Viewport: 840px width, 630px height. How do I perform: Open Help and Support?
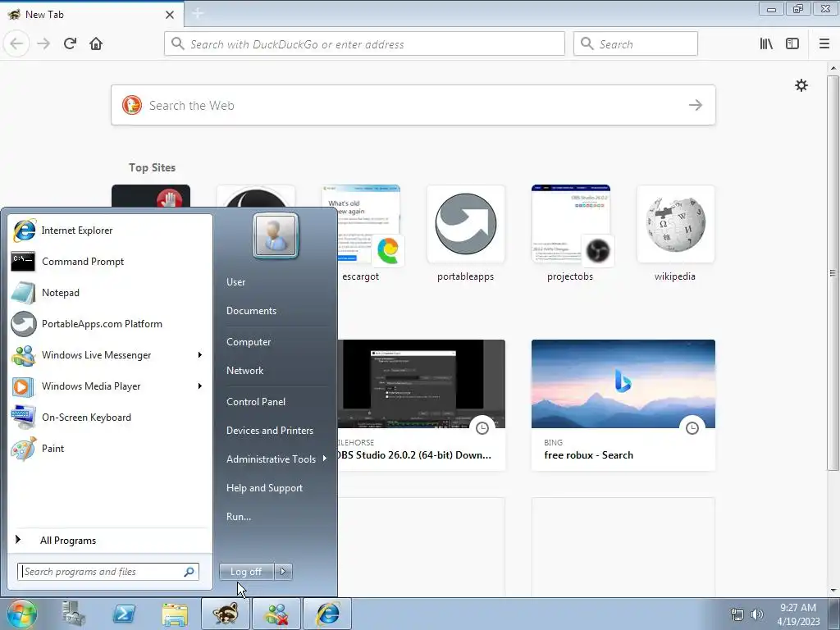click(264, 488)
